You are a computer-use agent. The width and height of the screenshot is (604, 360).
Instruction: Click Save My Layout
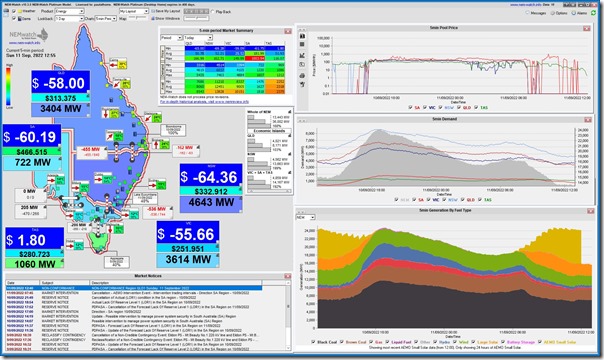pyautogui.click(x=167, y=12)
